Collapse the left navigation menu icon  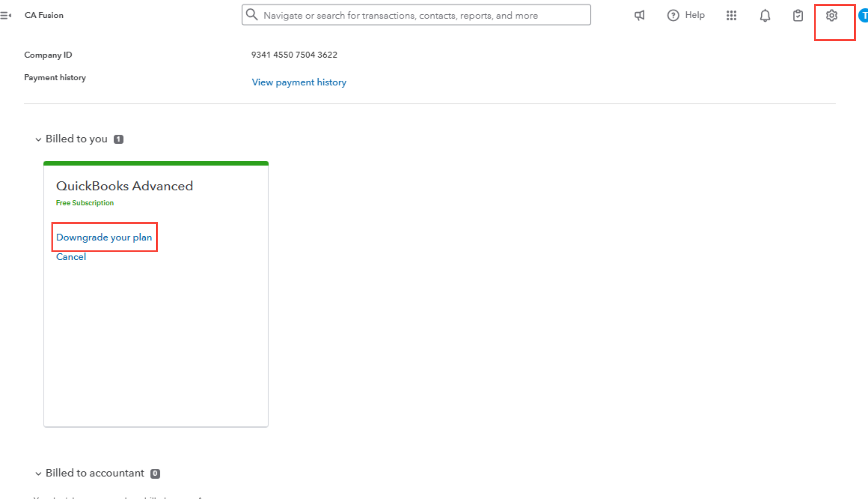pyautogui.click(x=6, y=15)
